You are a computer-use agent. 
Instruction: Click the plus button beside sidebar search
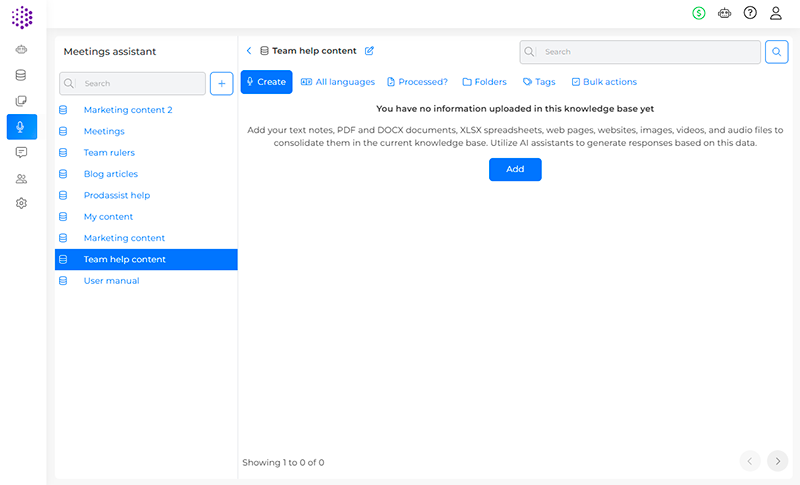[x=221, y=84]
